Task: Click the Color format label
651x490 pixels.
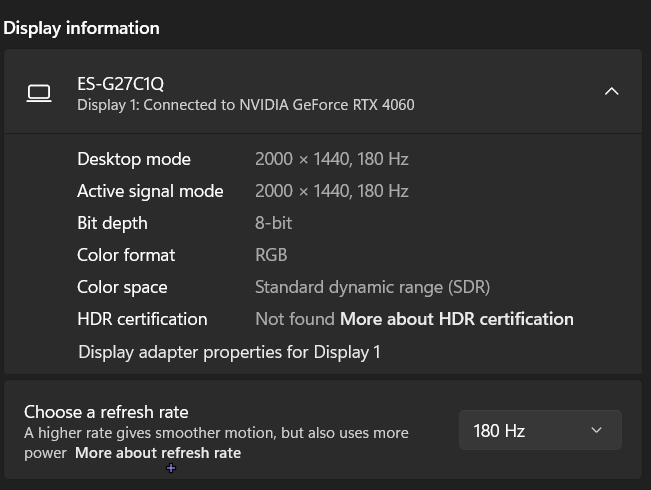Action: [126, 255]
